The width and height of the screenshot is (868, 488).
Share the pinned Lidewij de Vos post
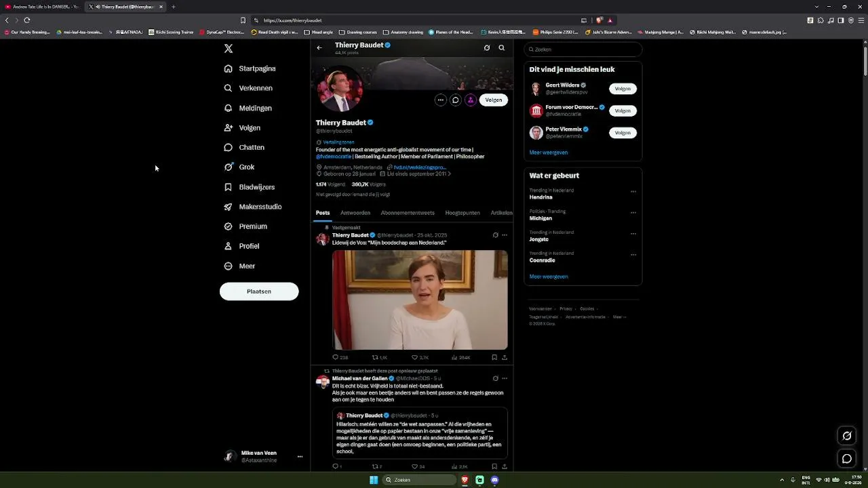505,357
